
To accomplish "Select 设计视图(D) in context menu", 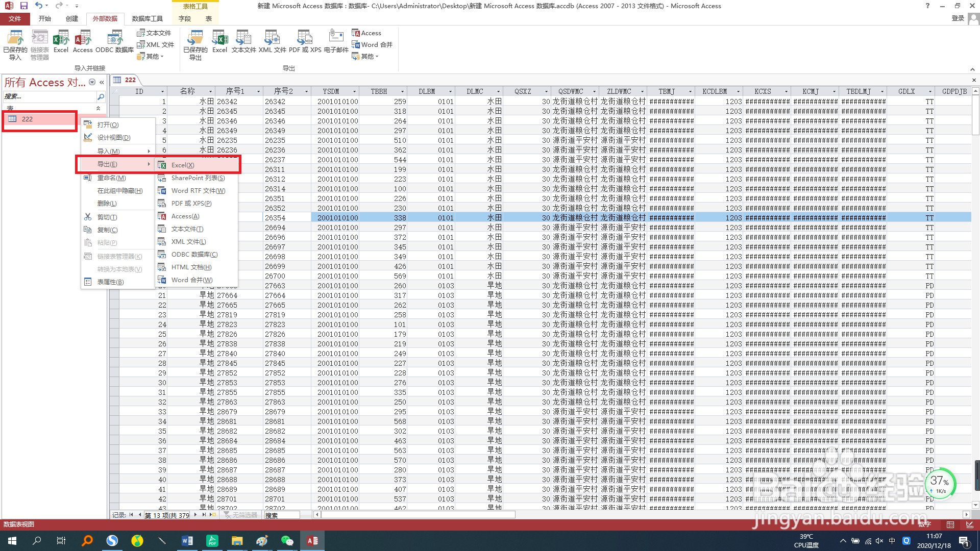I will 114,138.
